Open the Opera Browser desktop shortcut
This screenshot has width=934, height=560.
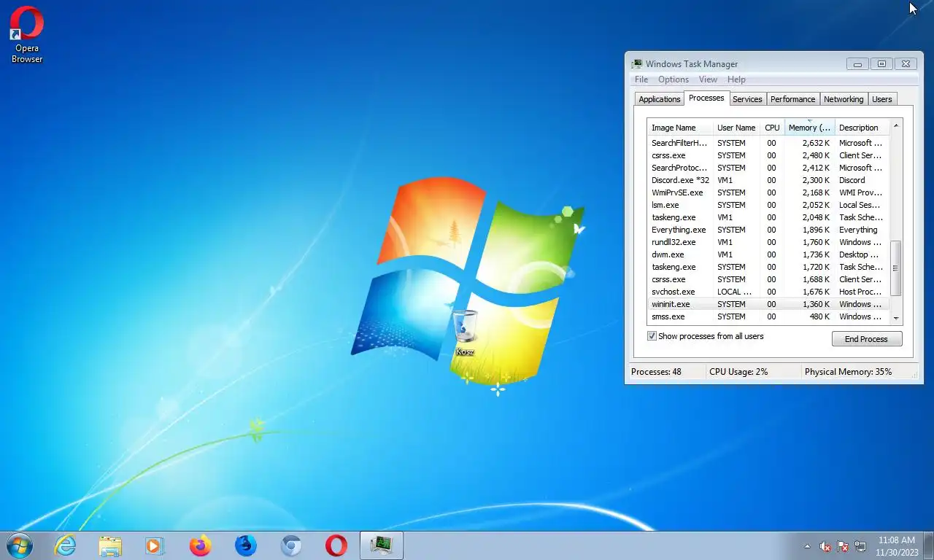click(27, 34)
